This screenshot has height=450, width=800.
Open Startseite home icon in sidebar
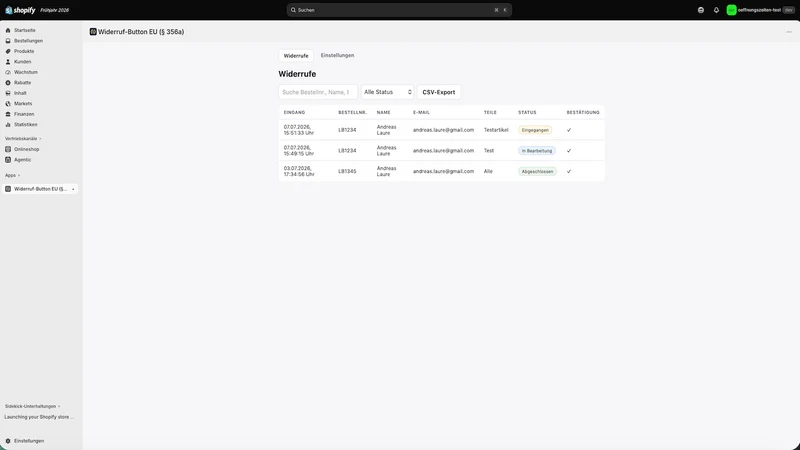point(8,30)
